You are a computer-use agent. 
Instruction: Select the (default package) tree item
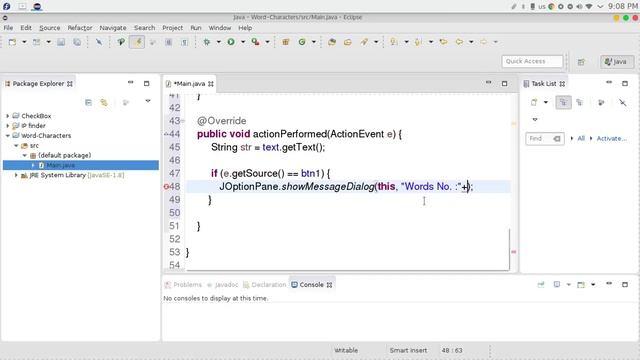point(64,155)
